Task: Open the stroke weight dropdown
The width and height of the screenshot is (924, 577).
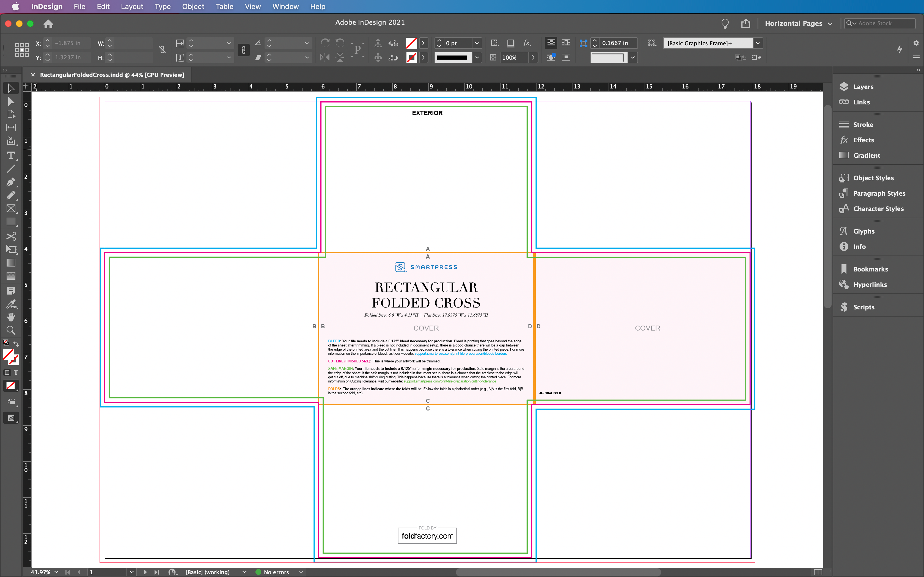Action: 477,43
